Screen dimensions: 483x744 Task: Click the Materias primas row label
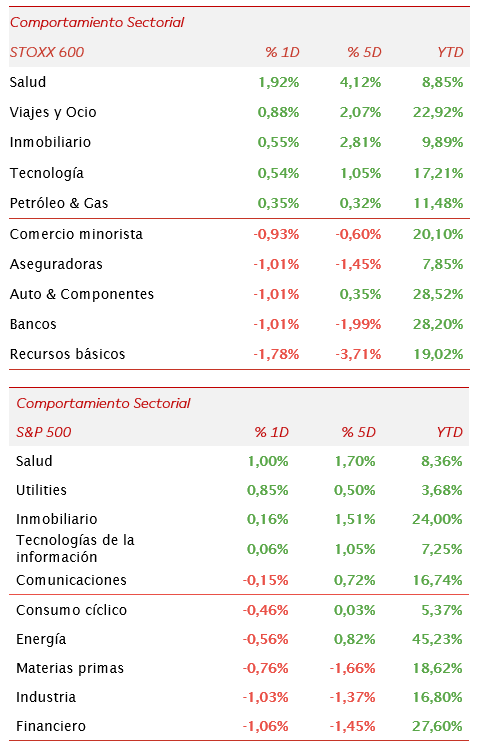70,668
